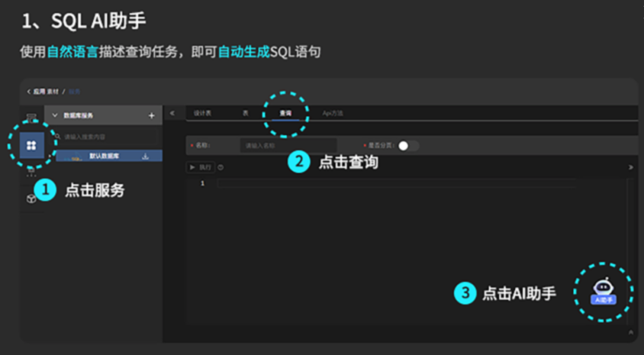This screenshot has width=644, height=355.
Task: Click the sidebar icon below the Services icon
Action: click(32, 172)
